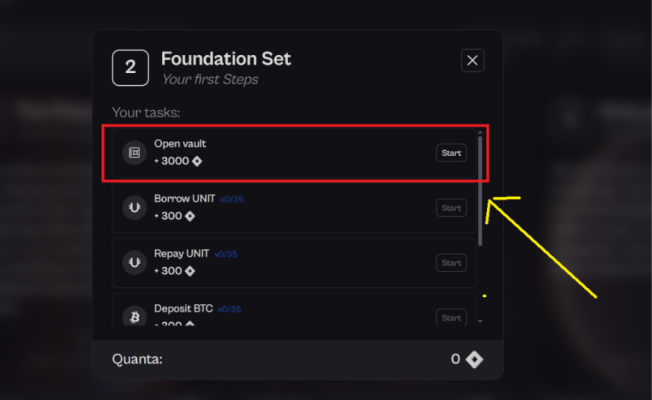Screen dimensions: 652x400
Task: Click the Repay UNIT task icon
Action: pyautogui.click(x=134, y=262)
